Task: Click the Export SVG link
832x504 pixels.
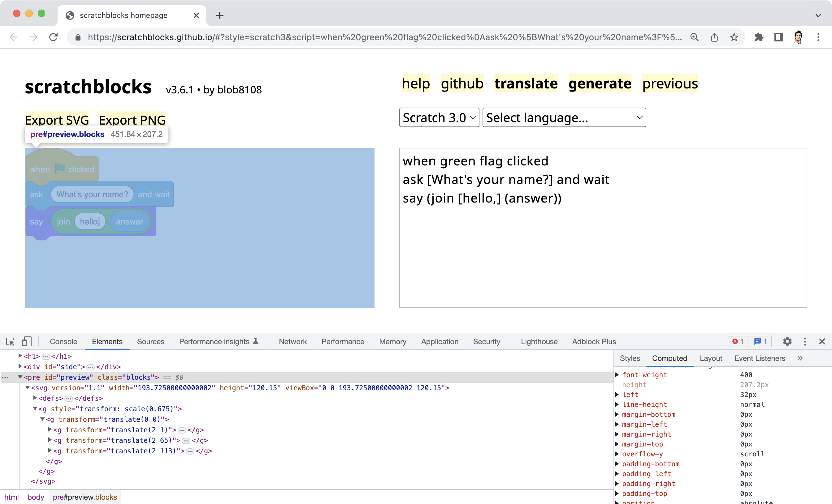Action: coord(57,120)
